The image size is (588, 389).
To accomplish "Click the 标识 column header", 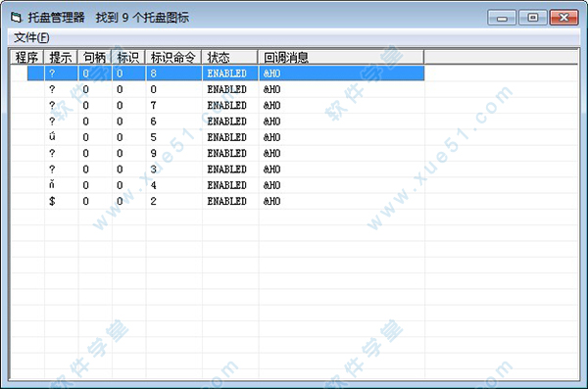I will point(127,58).
